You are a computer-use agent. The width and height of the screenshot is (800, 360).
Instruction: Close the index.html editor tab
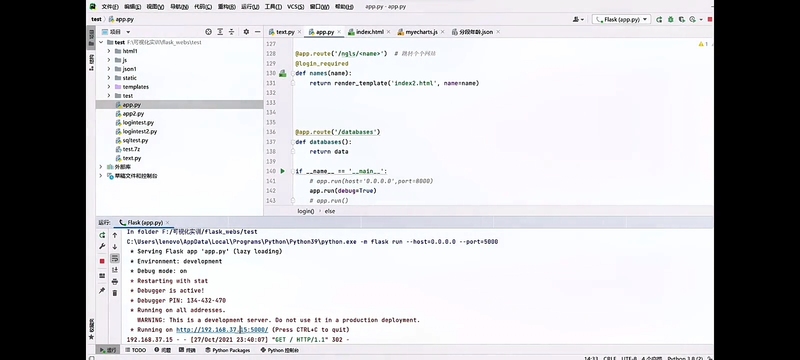(x=388, y=32)
